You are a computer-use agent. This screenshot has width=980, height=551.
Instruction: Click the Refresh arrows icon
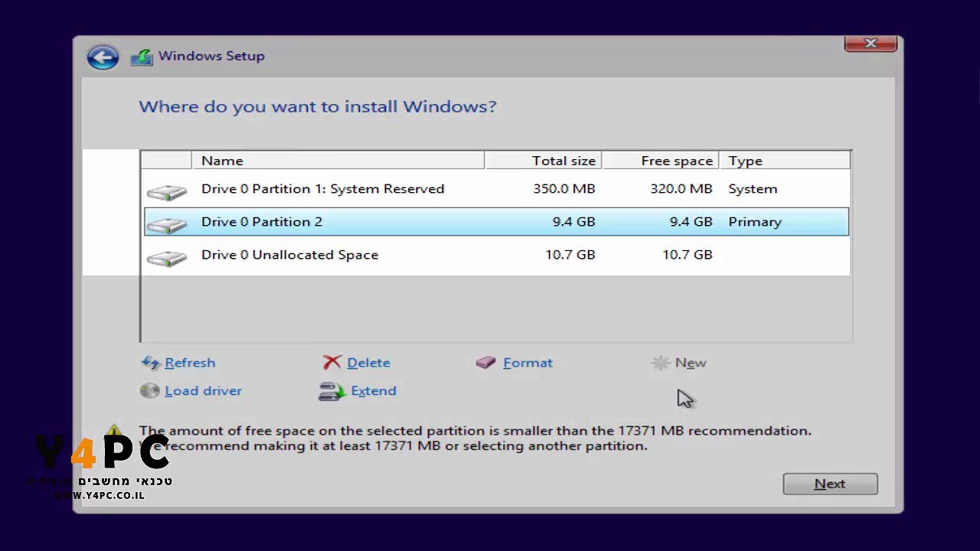pyautogui.click(x=151, y=363)
